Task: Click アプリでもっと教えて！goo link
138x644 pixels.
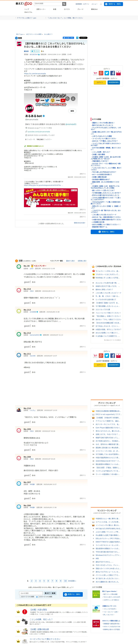Action: [x=26, y=18]
